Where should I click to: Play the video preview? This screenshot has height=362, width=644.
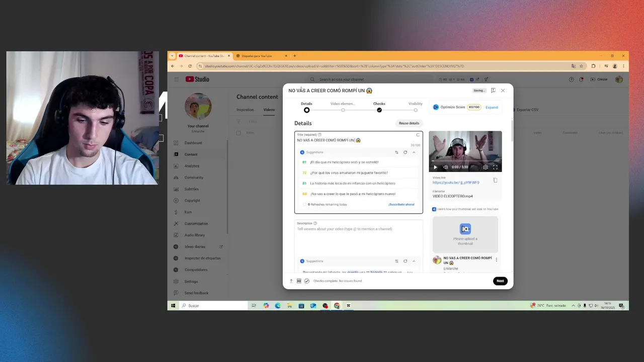click(436, 167)
